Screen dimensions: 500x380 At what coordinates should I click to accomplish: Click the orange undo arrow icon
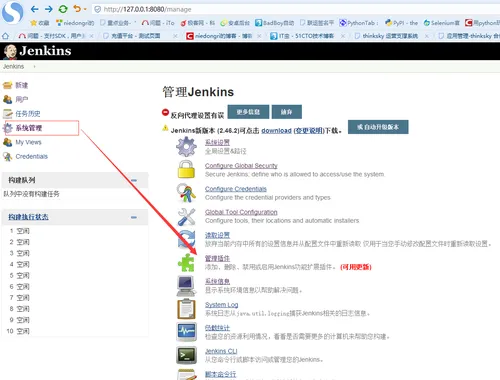(x=77, y=9)
